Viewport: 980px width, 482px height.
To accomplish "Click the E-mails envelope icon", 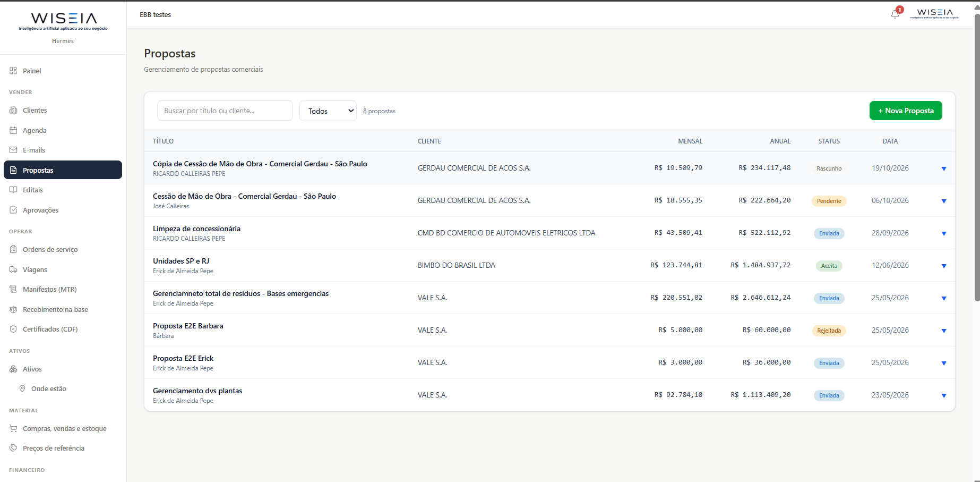I will [13, 150].
